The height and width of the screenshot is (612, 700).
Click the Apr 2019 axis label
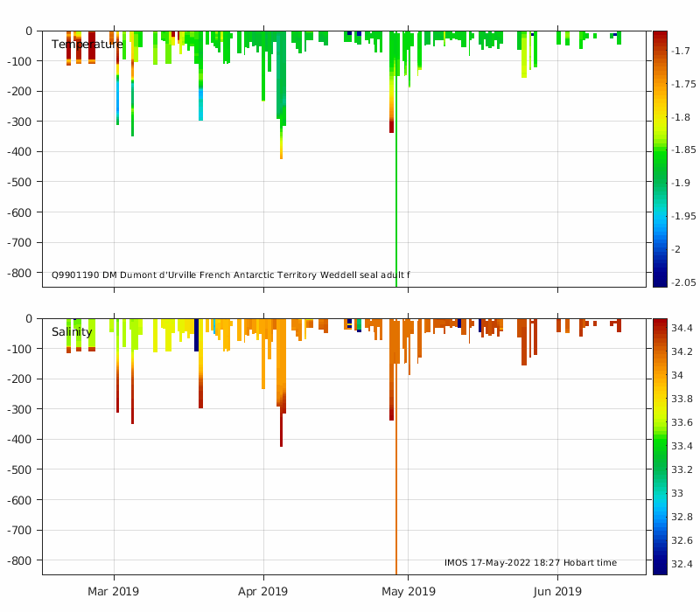[262, 592]
